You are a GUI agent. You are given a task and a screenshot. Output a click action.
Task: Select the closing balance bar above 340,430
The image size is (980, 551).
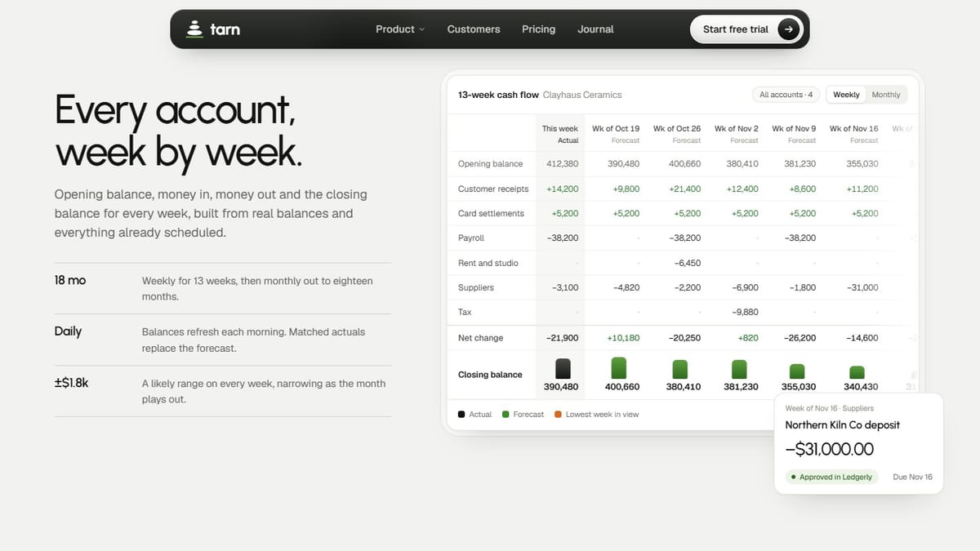(857, 372)
